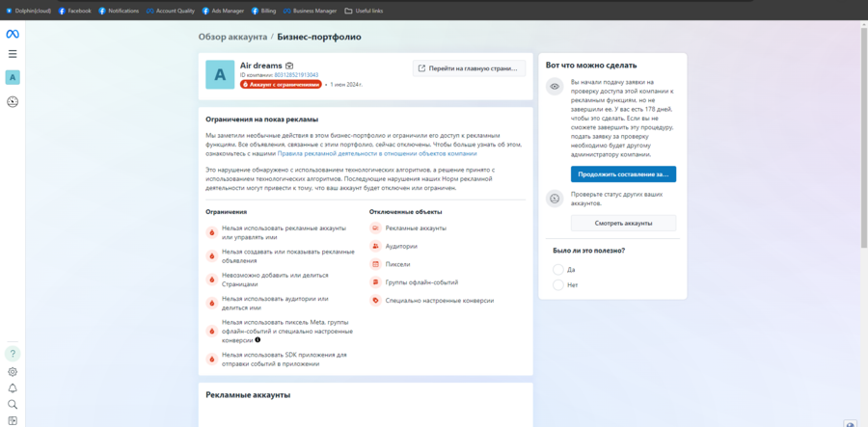Open Account Quality gauge icon in sidebar
868x427 pixels.
(13, 101)
